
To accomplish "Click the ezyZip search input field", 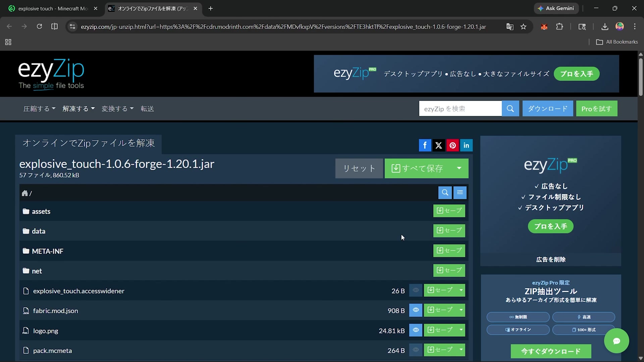I will pyautogui.click(x=460, y=108).
